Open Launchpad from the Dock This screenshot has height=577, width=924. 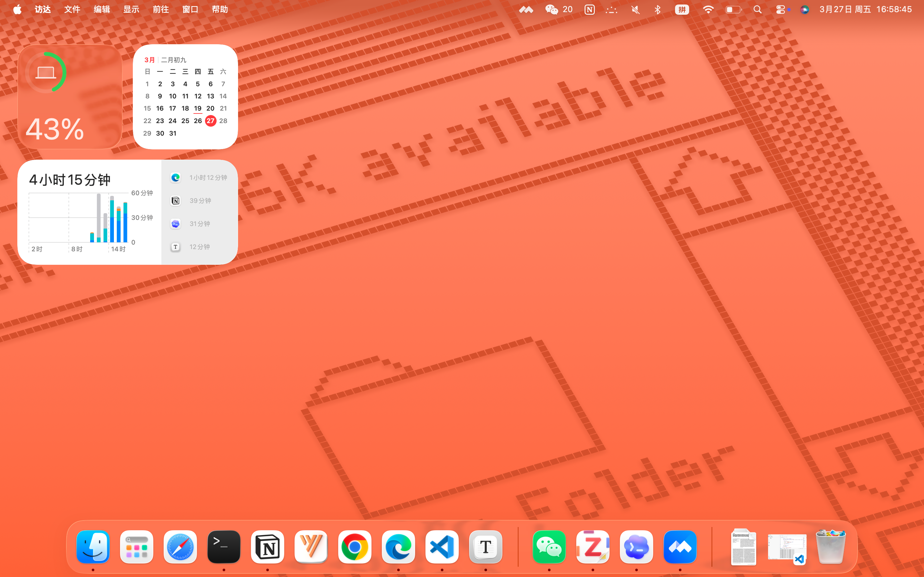[137, 547]
